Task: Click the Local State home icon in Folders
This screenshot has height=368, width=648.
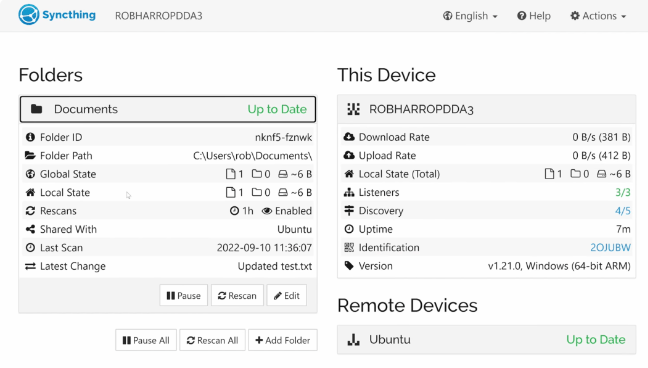Action: click(x=30, y=192)
